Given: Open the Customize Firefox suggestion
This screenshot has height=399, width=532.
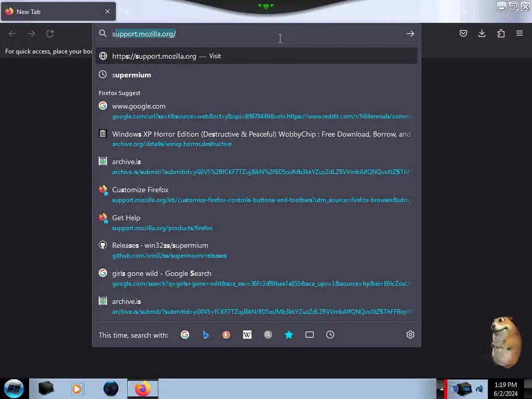Looking at the screenshot, I should click(257, 195).
